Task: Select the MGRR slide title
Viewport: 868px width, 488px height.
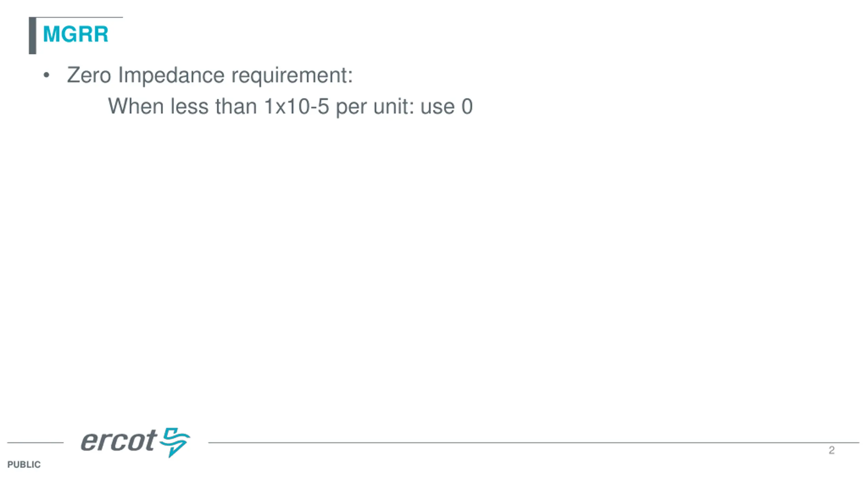Action: tap(76, 34)
